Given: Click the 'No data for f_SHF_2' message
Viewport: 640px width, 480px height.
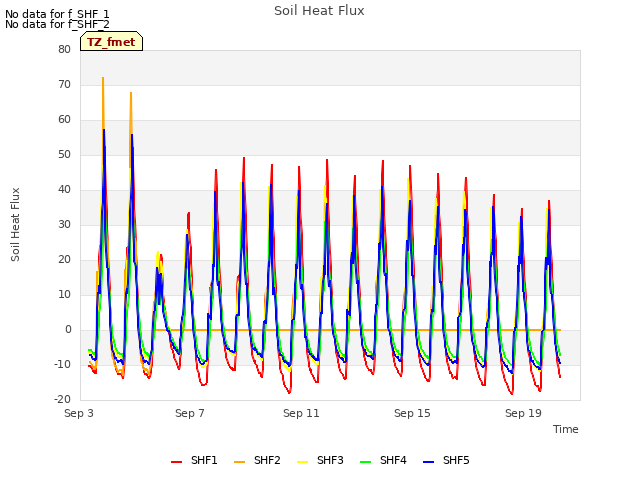Looking at the screenshot, I should (x=57, y=24).
